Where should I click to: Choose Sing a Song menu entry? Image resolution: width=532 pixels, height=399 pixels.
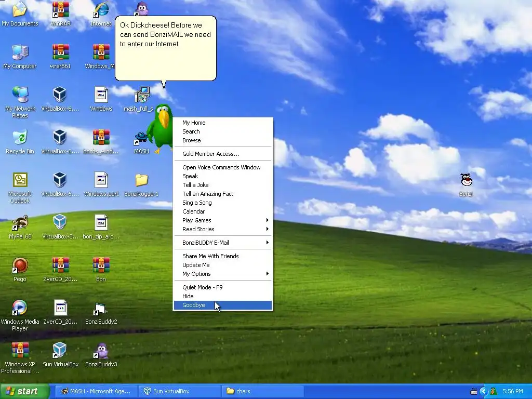[223, 203]
